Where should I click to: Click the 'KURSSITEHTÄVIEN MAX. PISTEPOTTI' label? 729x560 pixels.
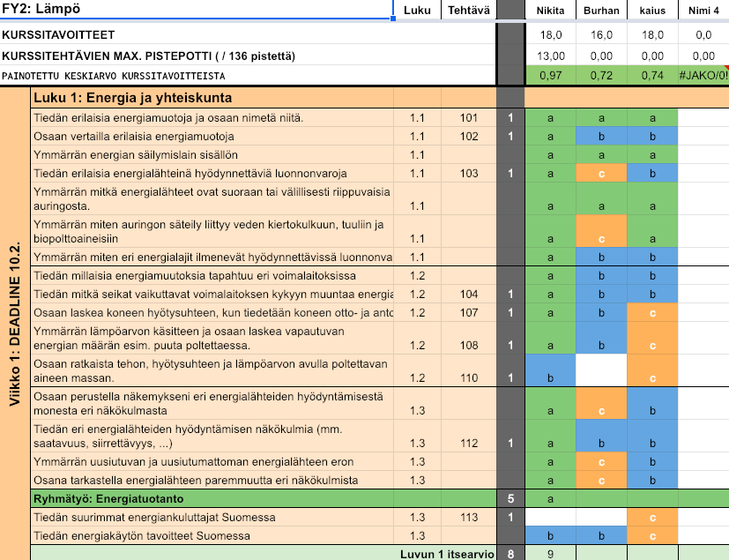pos(148,56)
